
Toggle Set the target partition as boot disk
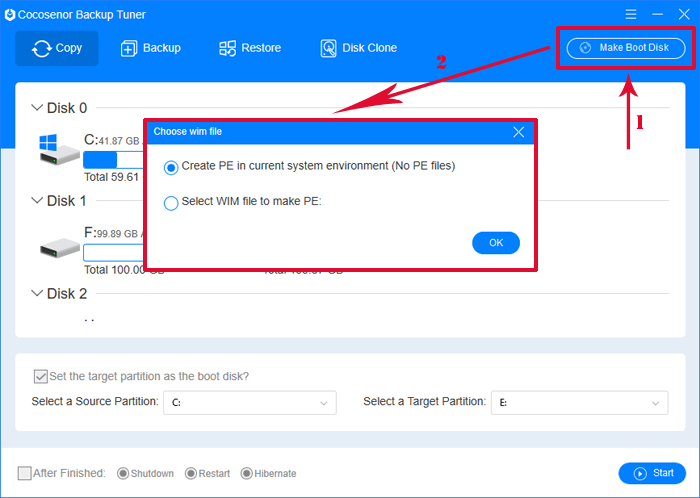(x=41, y=376)
